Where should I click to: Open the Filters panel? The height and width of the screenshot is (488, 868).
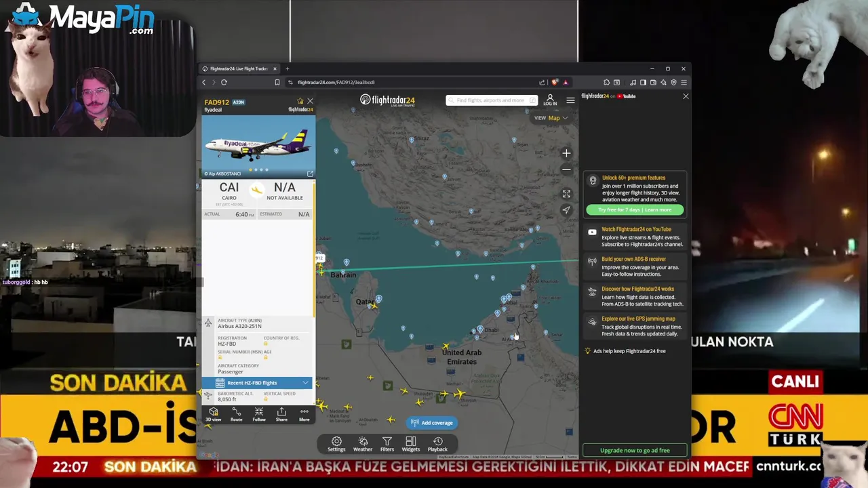[387, 444]
